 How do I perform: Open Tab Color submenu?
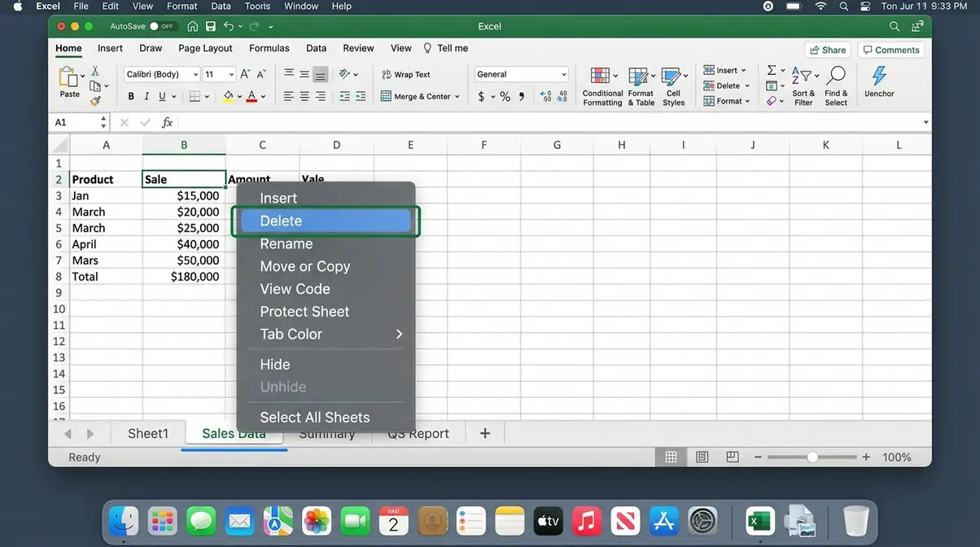[326, 335]
